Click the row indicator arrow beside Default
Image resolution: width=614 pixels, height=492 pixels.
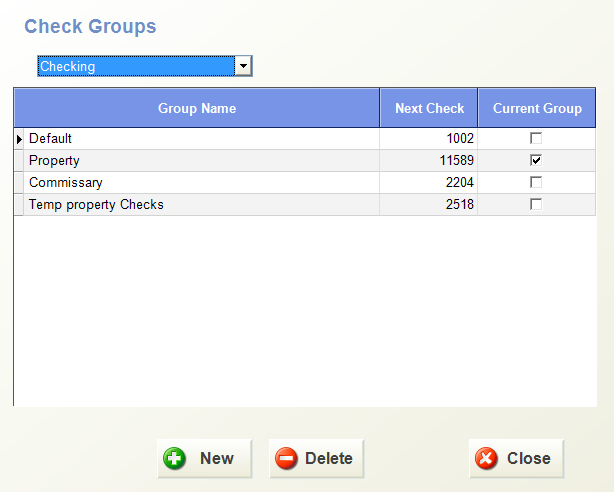(x=20, y=139)
